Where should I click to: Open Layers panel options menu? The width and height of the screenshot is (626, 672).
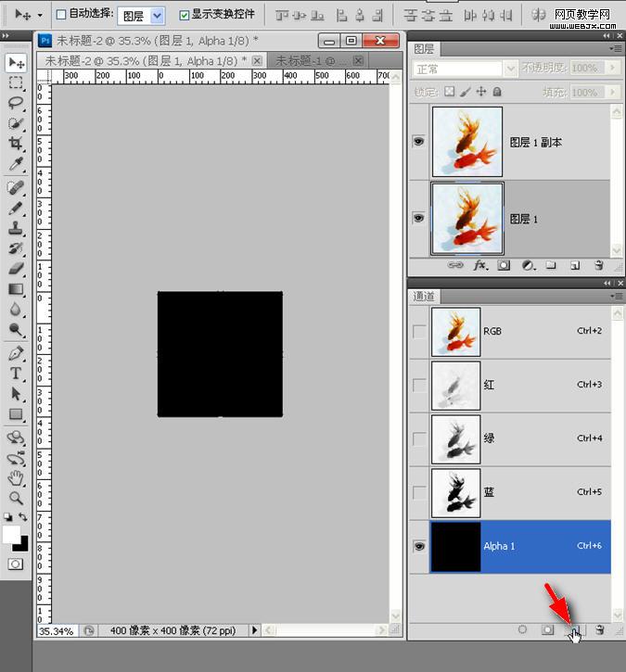click(x=616, y=49)
